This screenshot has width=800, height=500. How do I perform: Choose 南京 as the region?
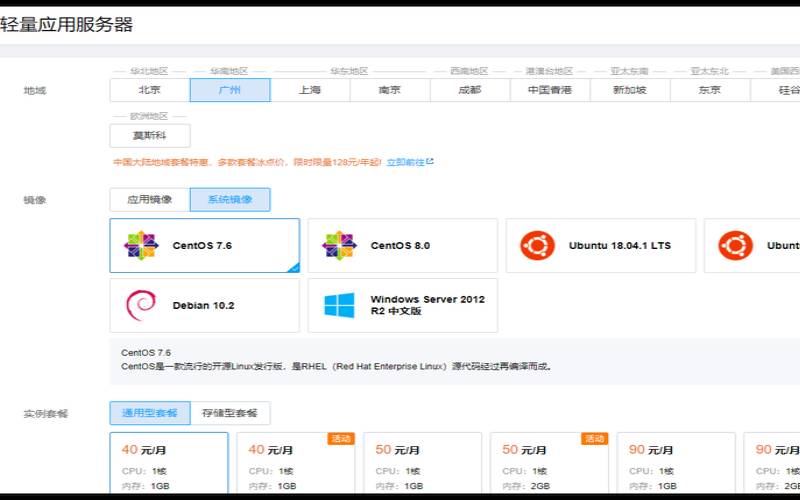pyautogui.click(x=390, y=90)
